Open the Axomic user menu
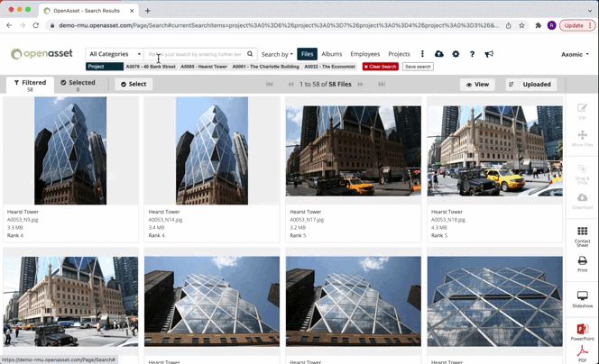Screen dimensions: 599x364 point(575,54)
